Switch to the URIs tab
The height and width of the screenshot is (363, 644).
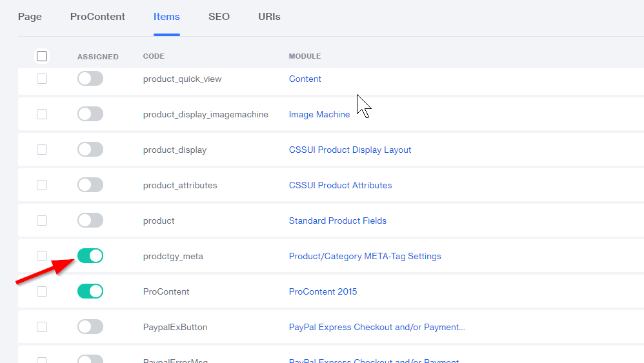click(269, 17)
